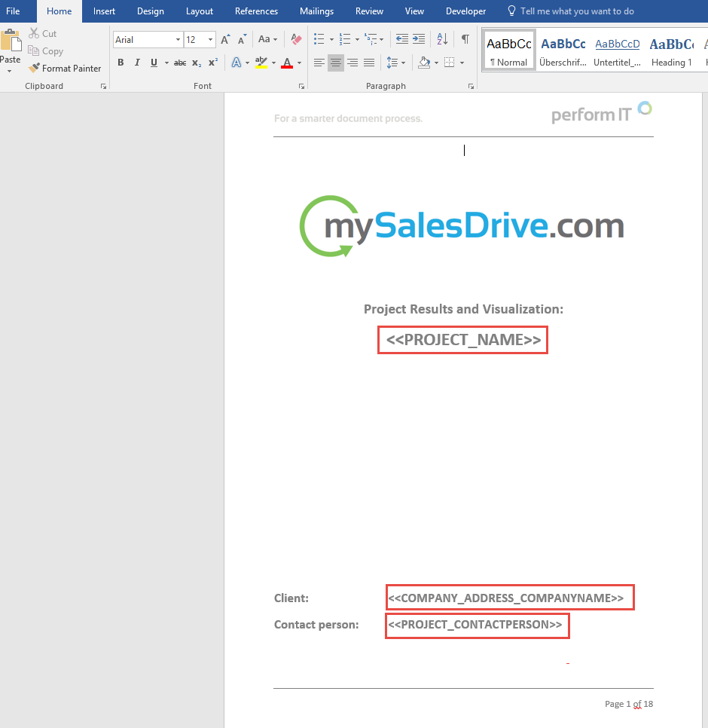Screen dimensions: 708x728
Task: Sort text with A-Z icon
Action: [x=443, y=39]
